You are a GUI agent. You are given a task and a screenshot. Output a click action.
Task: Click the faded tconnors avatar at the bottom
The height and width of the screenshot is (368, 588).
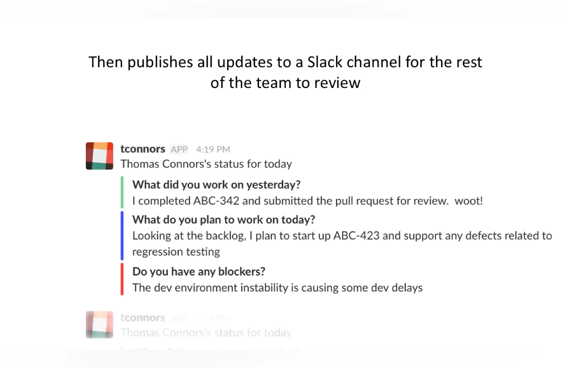(x=99, y=324)
